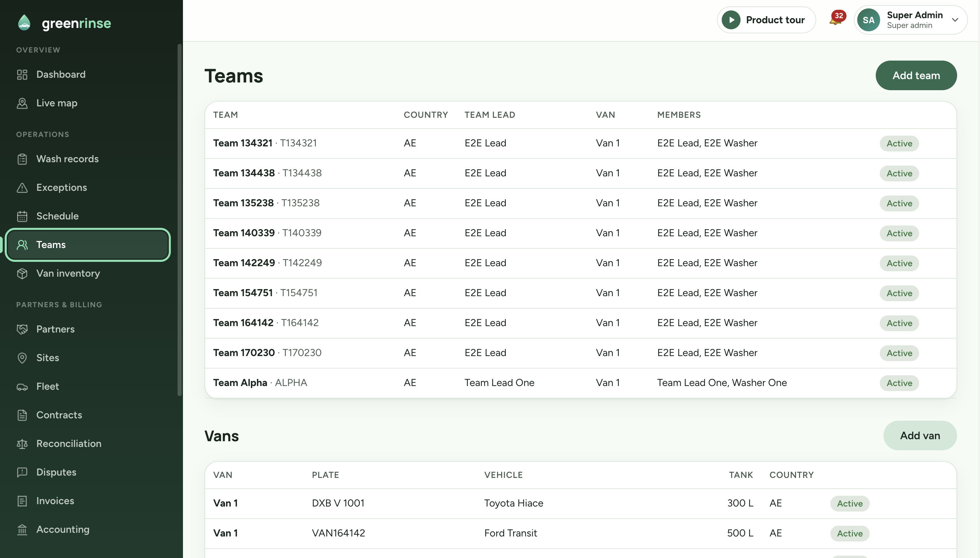This screenshot has width=980, height=558.
Task: Click the Live map pin icon
Action: tap(22, 103)
